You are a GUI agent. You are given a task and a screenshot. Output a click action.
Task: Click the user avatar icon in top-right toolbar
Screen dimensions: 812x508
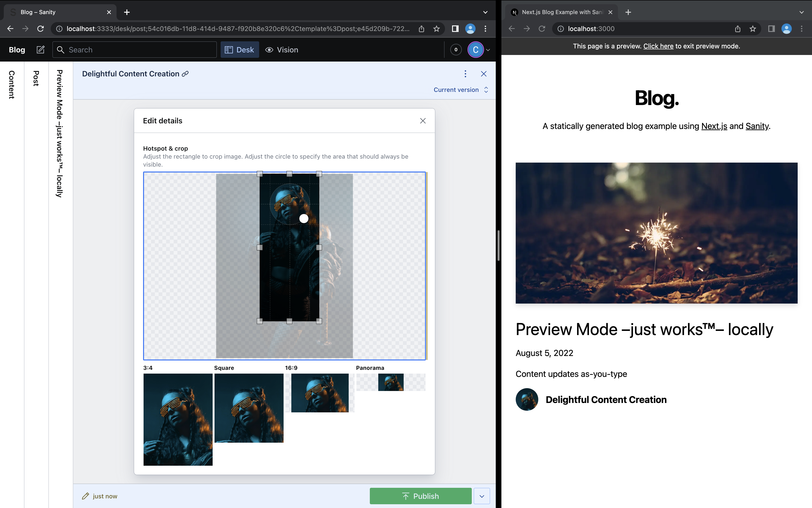(475, 49)
